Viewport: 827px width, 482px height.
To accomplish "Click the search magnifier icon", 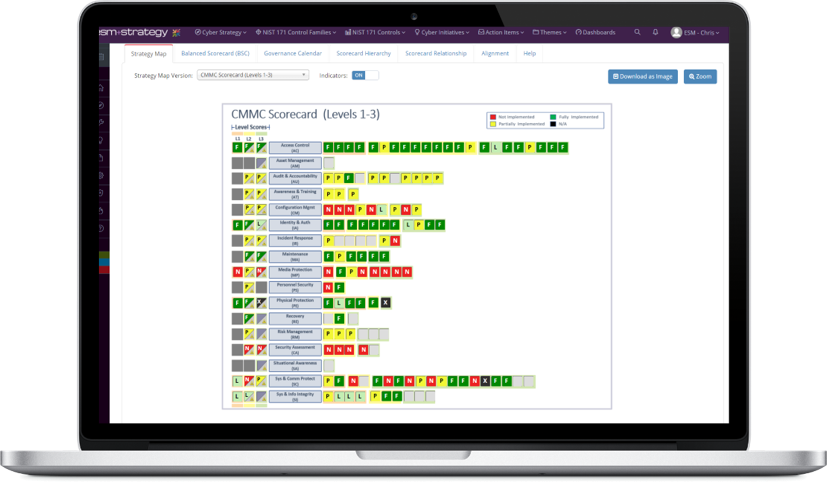I will click(x=637, y=32).
